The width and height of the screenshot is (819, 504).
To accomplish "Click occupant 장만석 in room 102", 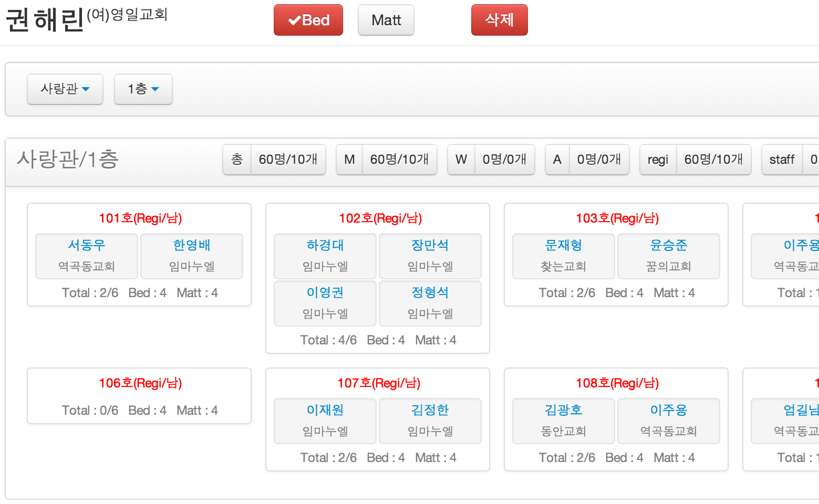I will [x=430, y=245].
